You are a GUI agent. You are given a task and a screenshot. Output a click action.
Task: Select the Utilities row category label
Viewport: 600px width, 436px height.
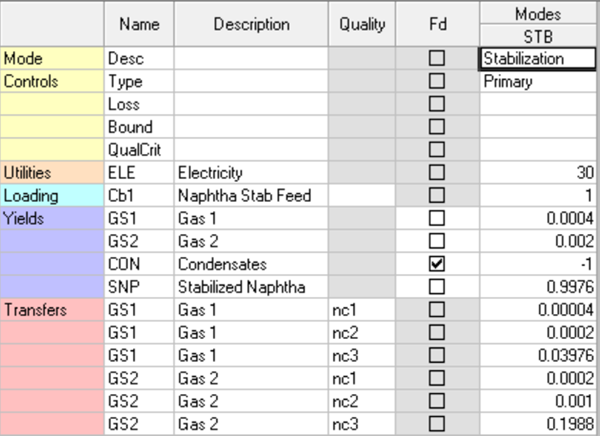[x=52, y=173]
